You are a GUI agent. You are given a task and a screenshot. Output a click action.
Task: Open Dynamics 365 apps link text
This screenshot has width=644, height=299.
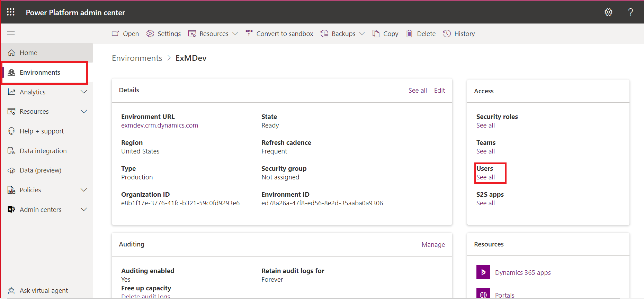point(523,272)
